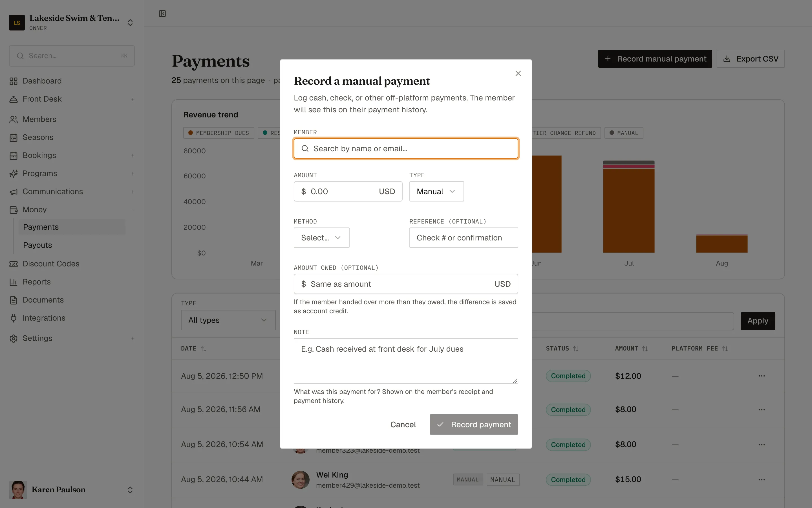The height and width of the screenshot is (508, 812).
Task: Collapse the sidebar panel icon
Action: [x=162, y=14]
